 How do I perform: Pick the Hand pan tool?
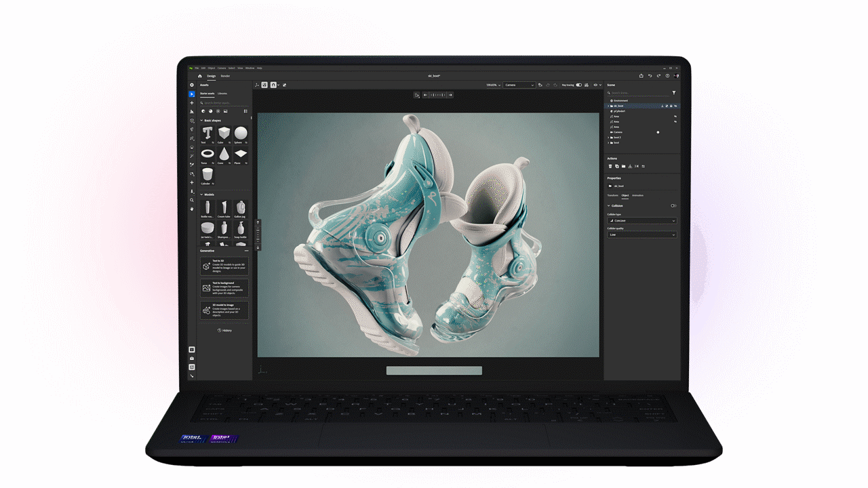(x=192, y=209)
